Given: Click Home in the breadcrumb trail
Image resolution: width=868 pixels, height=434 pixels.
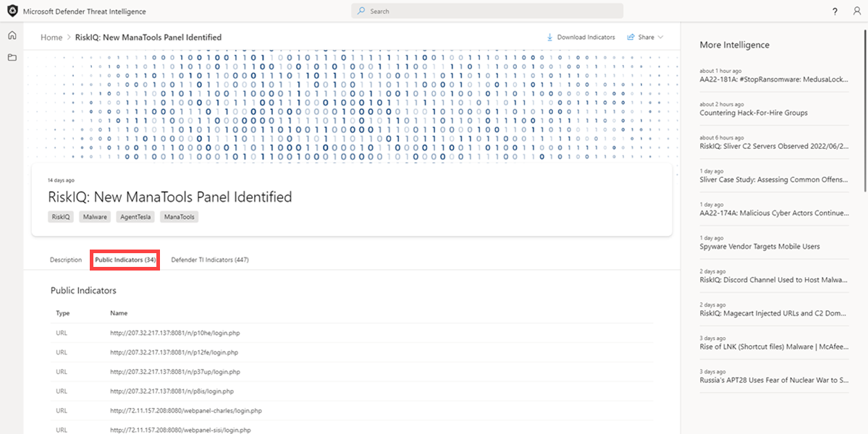Looking at the screenshot, I should [x=51, y=37].
